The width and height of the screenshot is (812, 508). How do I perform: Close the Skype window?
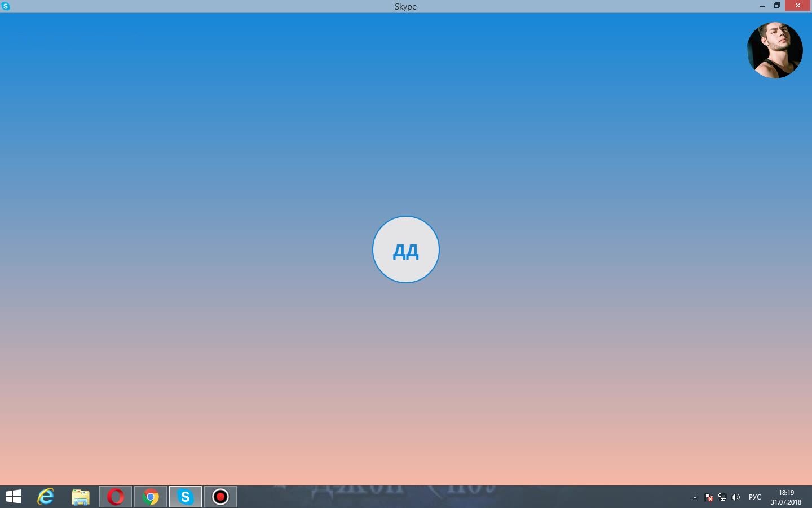click(797, 6)
